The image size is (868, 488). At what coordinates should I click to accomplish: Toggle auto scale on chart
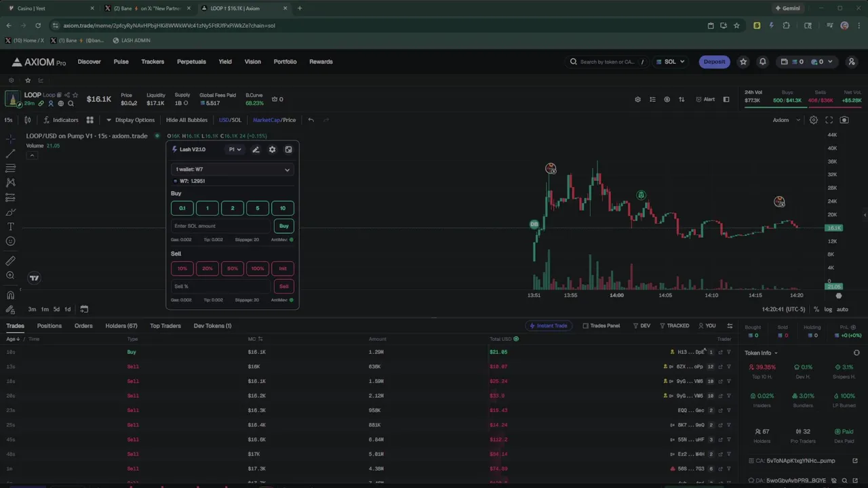point(842,309)
